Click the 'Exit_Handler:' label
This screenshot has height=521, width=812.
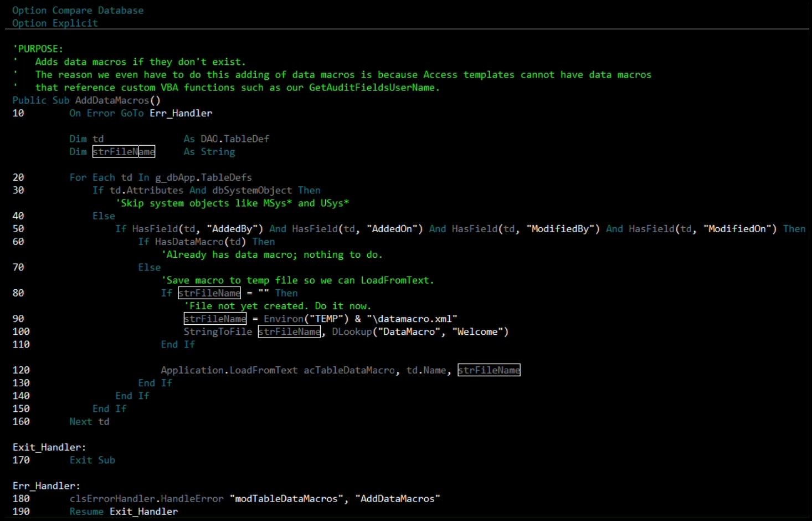coord(49,447)
